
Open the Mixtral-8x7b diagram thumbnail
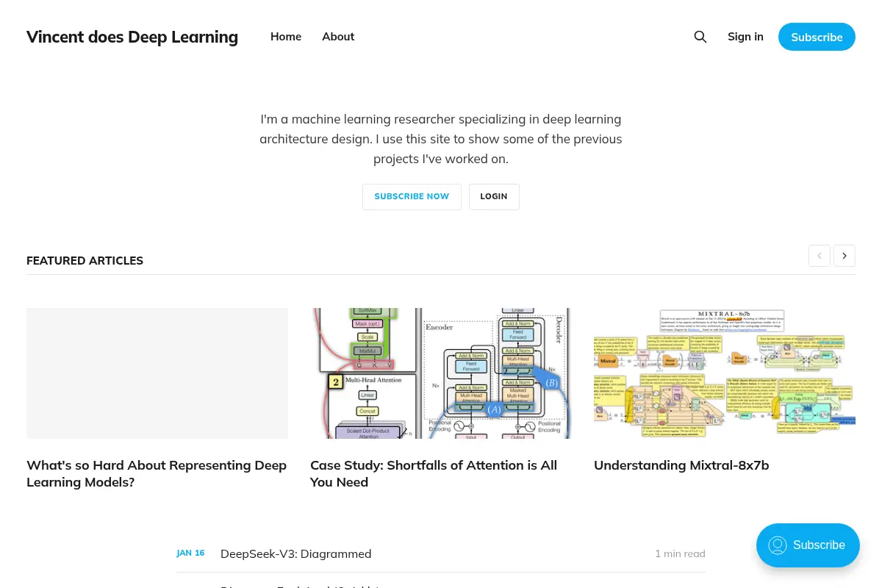(725, 373)
